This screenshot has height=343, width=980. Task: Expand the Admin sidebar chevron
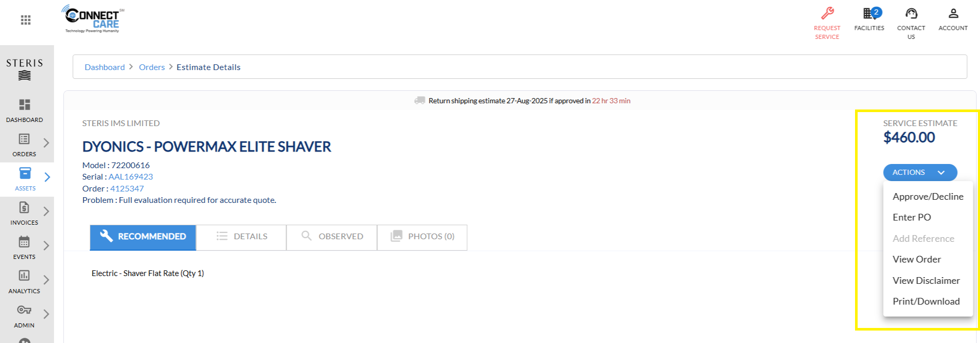[x=46, y=314]
